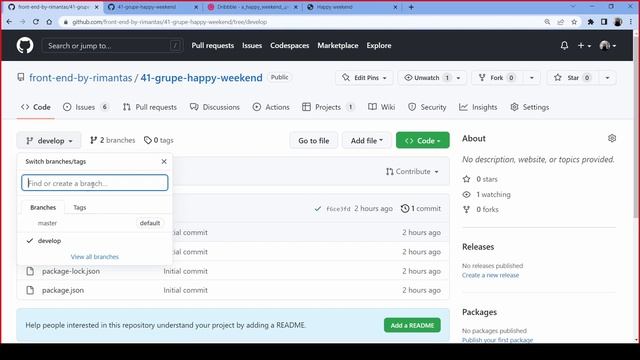Open the Security tab
Image resolution: width=640 pixels, height=360 pixels.
click(427, 107)
